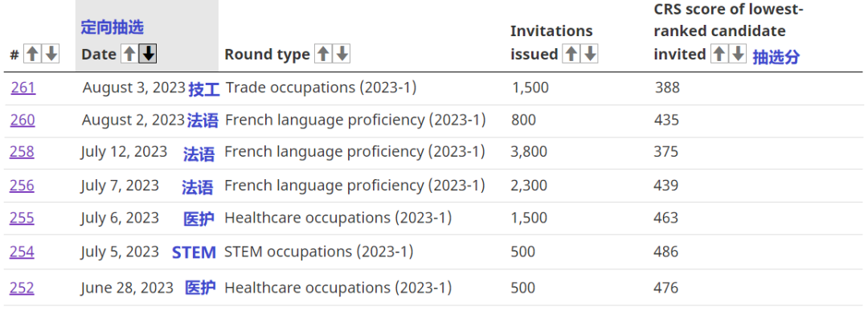
Task: Sort the # column ascending
Action: click(33, 54)
